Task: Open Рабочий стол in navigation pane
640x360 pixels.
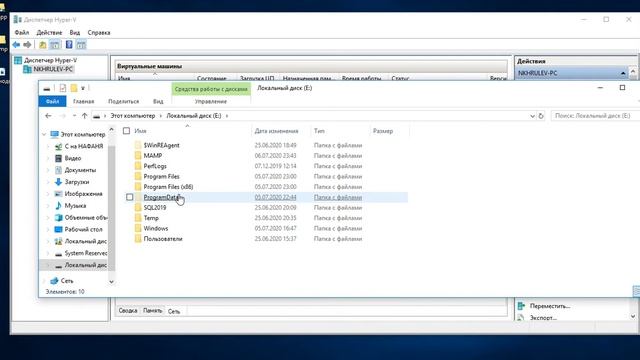Action: 83,229
